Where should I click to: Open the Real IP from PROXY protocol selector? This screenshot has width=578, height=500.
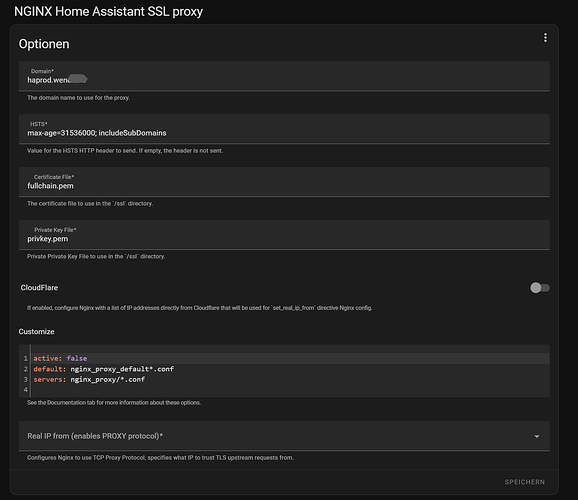tap(284, 436)
